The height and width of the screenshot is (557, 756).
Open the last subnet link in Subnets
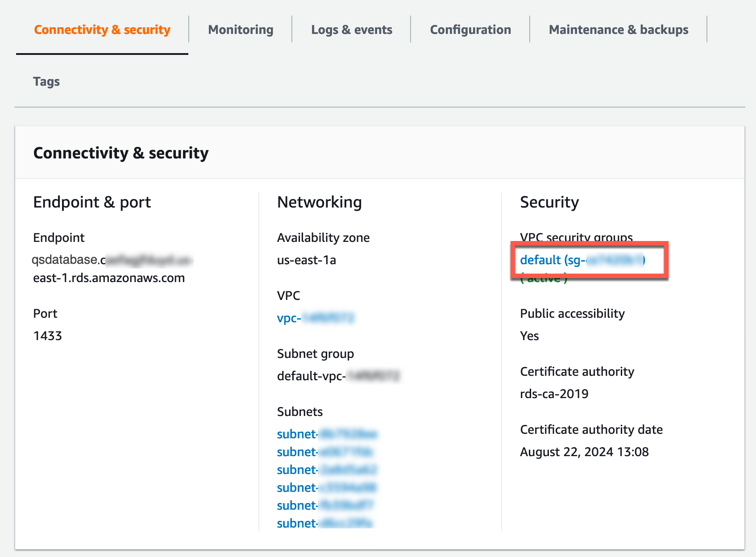point(324,523)
